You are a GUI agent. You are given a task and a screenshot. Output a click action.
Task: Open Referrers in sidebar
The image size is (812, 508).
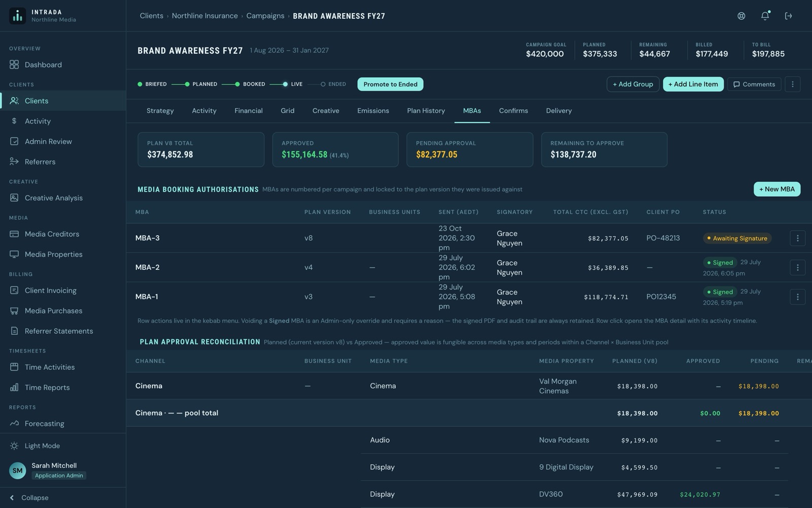coord(63,162)
